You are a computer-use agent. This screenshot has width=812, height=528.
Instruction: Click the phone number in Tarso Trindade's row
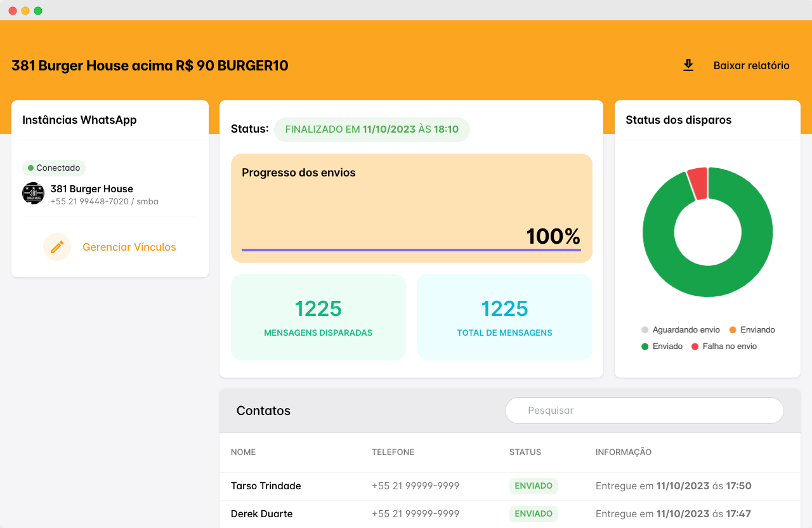pos(416,486)
